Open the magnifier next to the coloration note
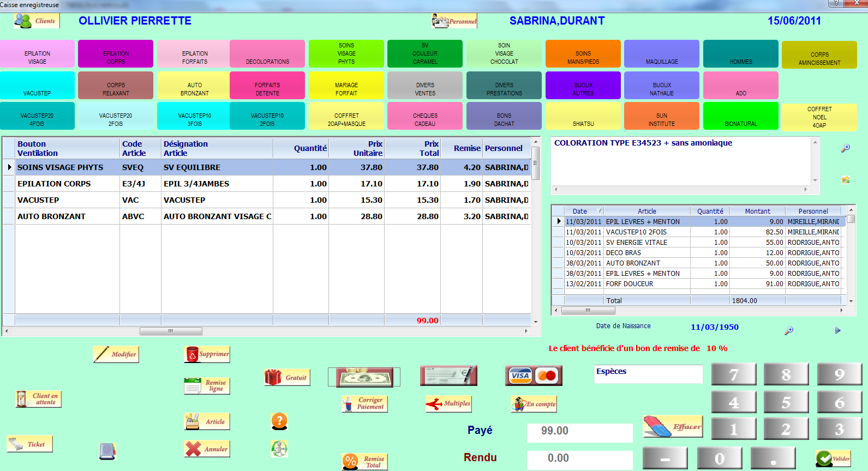 [845, 148]
